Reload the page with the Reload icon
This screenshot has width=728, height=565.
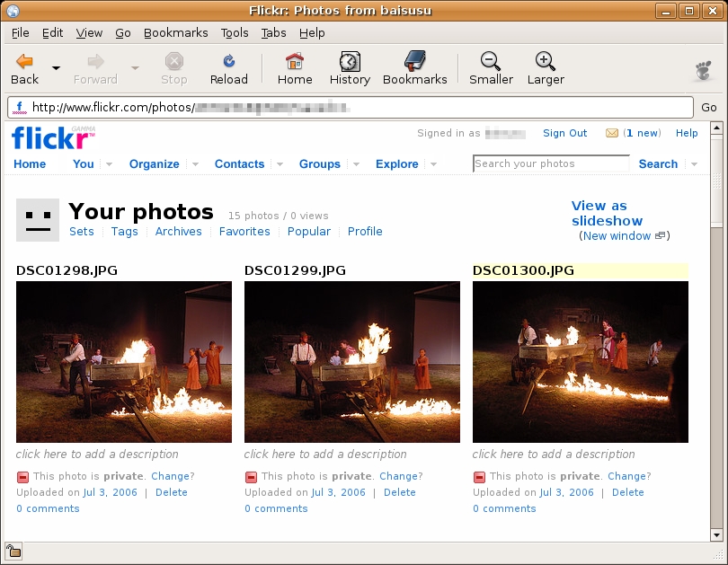click(228, 62)
